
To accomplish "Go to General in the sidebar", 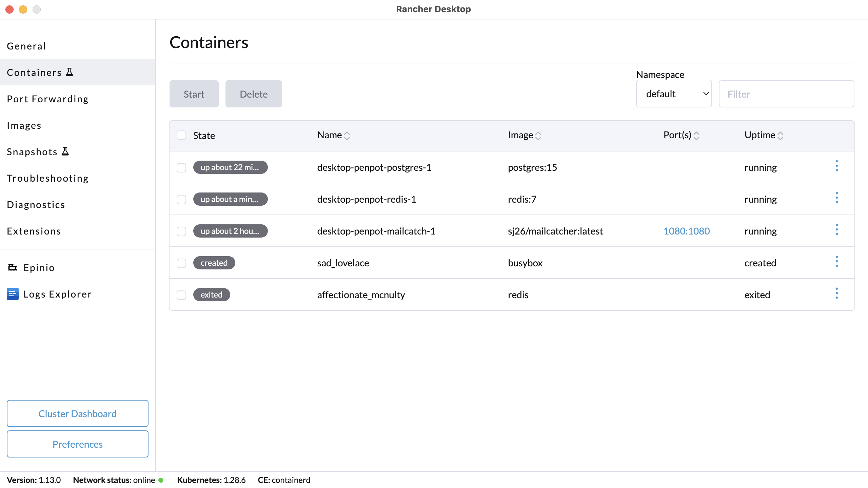I will (x=78, y=46).
